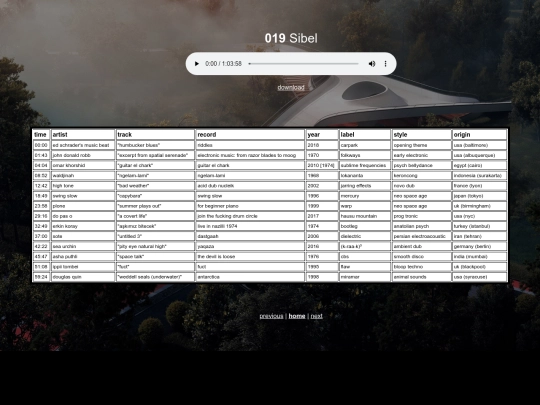540x405 pixels.
Task: Click time cell '51:08' in ippii tambei row
Action: [x=41, y=267]
